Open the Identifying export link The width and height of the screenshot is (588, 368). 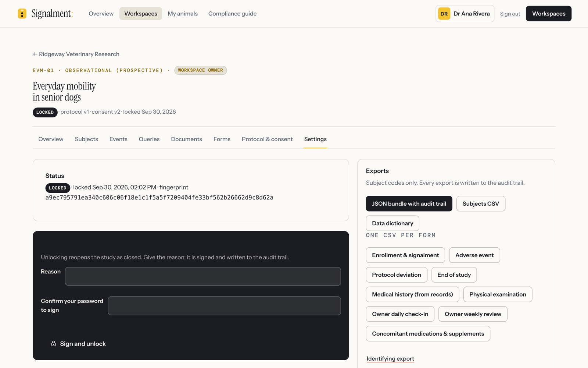pyautogui.click(x=390, y=358)
